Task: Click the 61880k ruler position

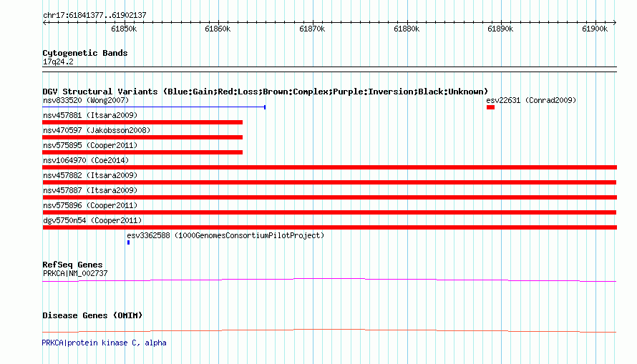Action: (x=407, y=29)
